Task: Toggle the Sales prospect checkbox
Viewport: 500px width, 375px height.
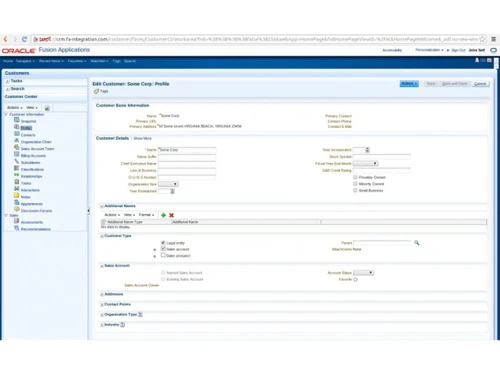Action: click(163, 255)
